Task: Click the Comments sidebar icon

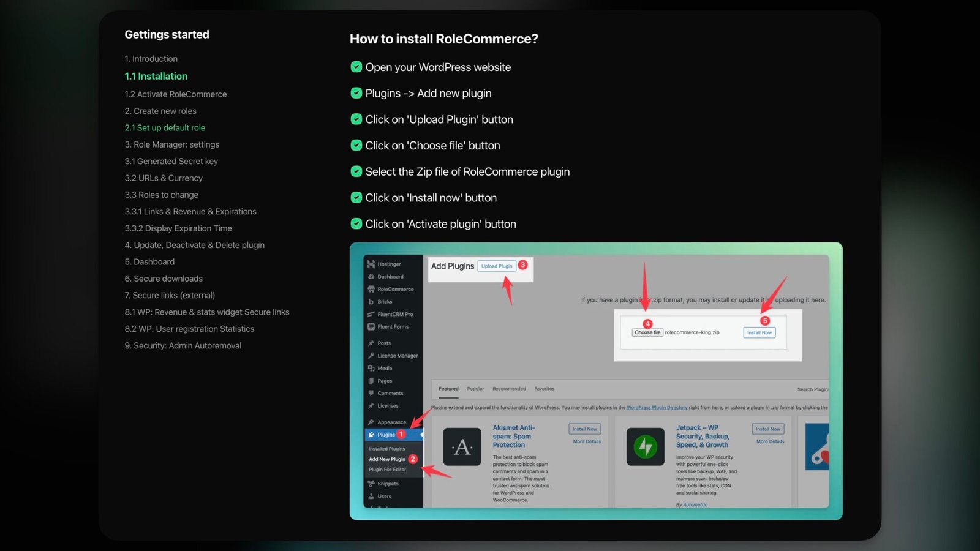Action: pyautogui.click(x=372, y=392)
